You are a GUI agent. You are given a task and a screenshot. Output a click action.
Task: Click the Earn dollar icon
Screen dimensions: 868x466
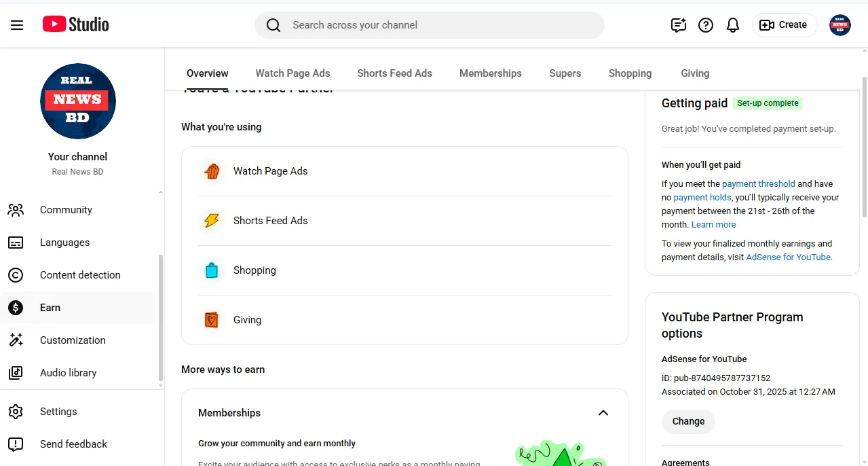point(16,308)
